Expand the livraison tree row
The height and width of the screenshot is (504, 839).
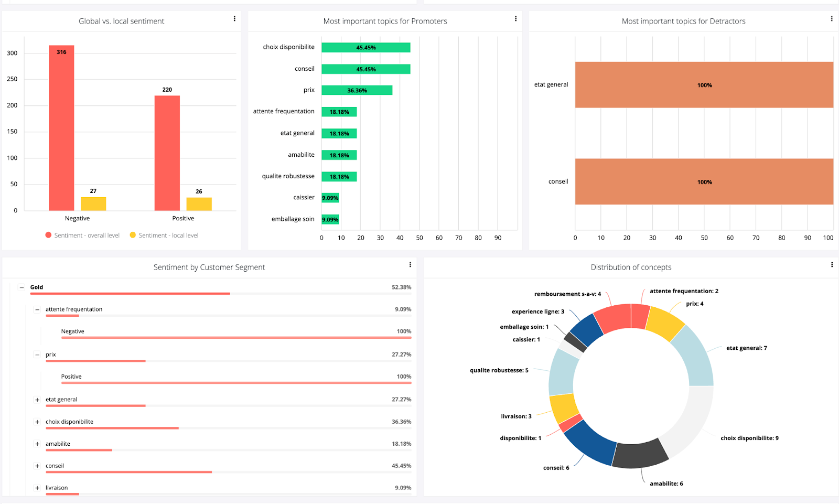tap(37, 488)
